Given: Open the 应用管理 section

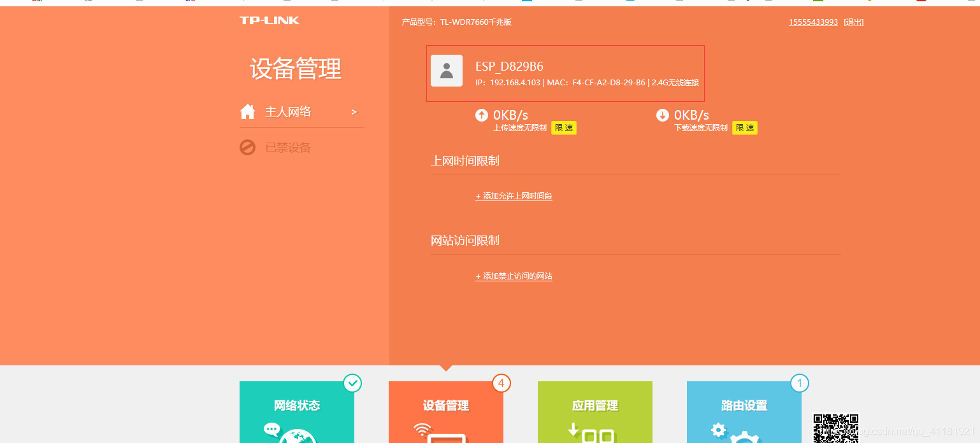Looking at the screenshot, I should 594,405.
